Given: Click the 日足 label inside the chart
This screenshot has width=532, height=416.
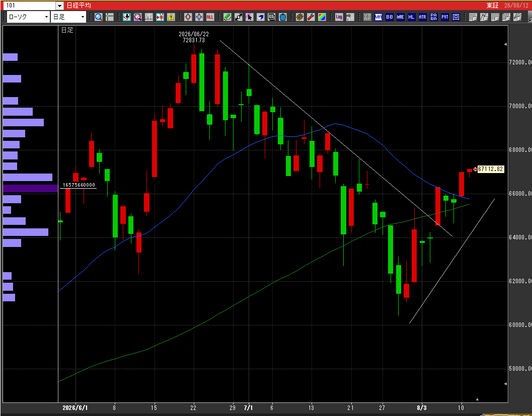Looking at the screenshot, I should coord(67,30).
